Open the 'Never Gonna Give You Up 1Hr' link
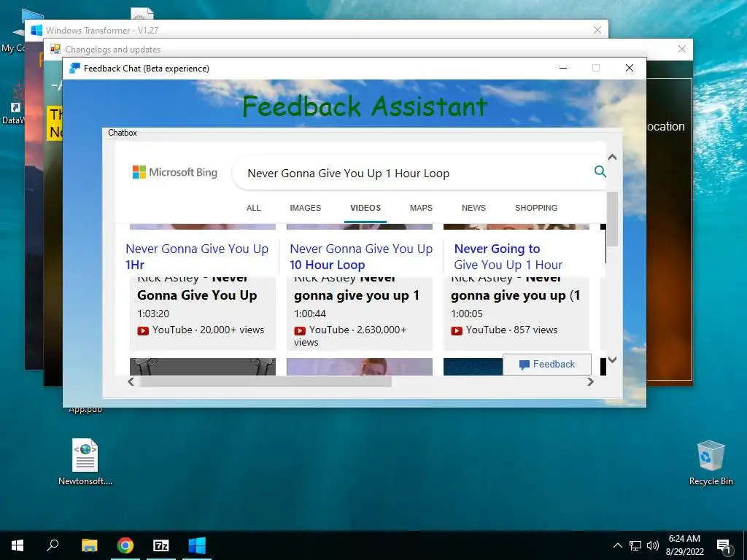The width and height of the screenshot is (747, 560). coord(197,257)
